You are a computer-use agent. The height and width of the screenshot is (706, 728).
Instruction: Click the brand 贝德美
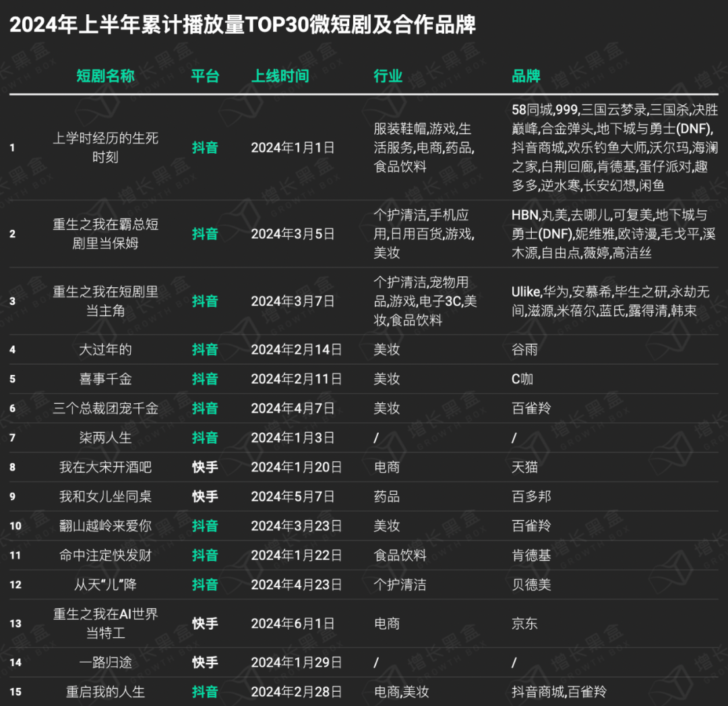pyautogui.click(x=531, y=585)
